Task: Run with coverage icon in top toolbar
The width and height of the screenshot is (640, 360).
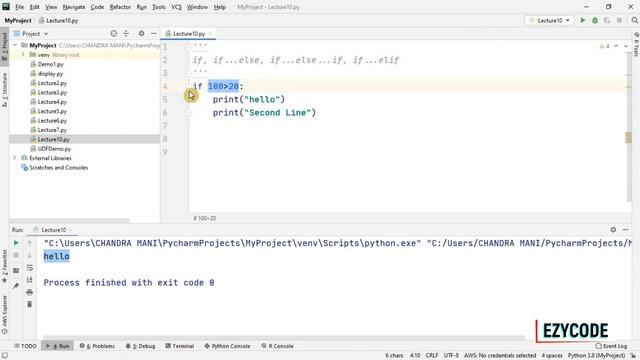Action: 607,20
